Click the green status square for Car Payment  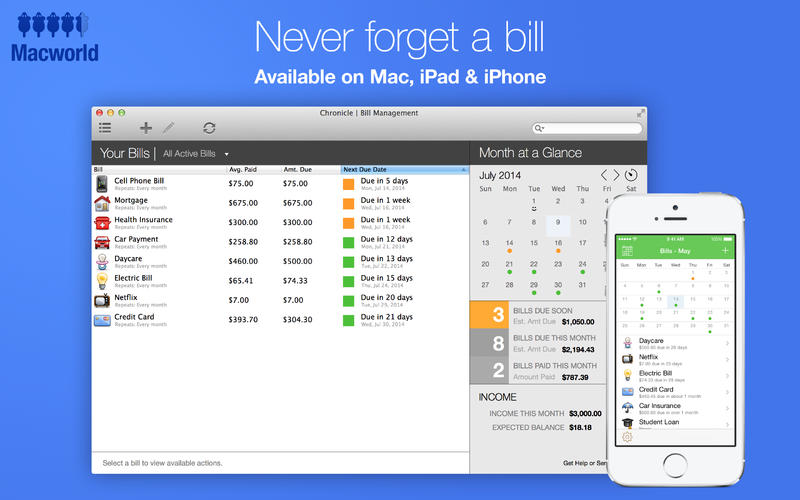348,242
